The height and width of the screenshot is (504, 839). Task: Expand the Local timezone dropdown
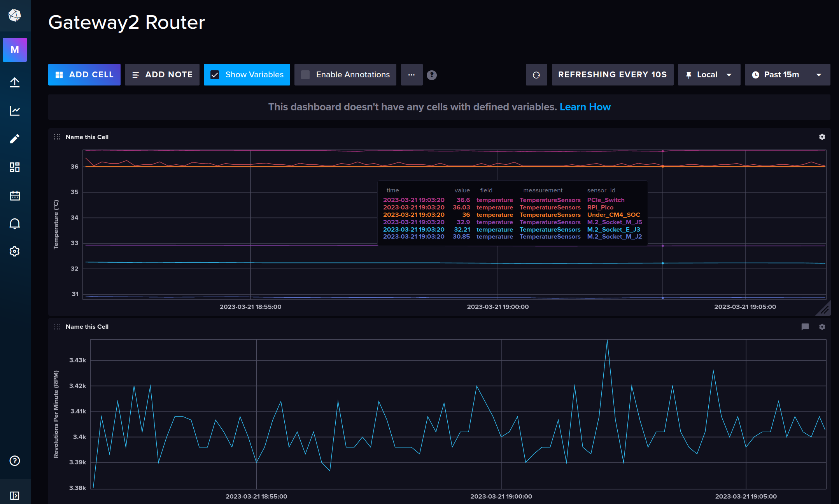(x=709, y=75)
